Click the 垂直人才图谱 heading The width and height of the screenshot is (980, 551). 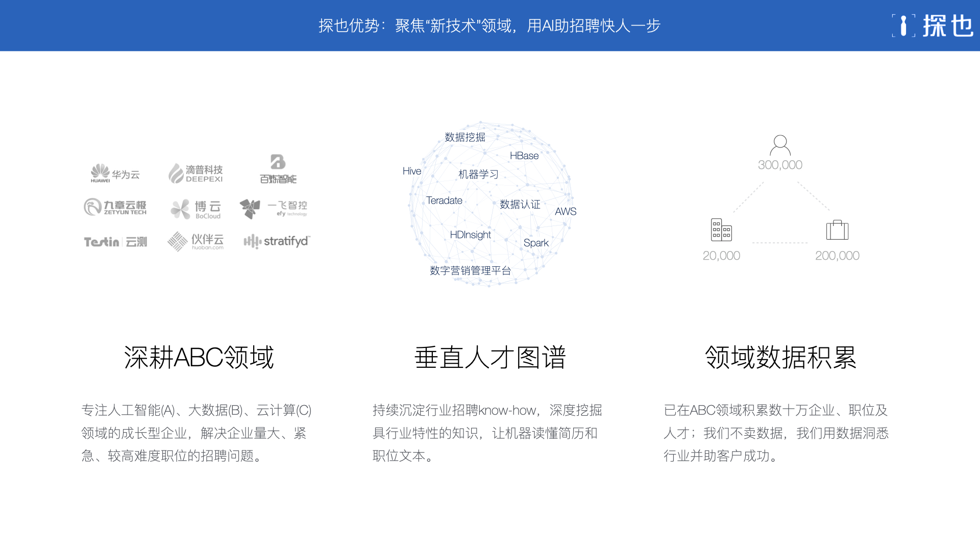coord(490,357)
